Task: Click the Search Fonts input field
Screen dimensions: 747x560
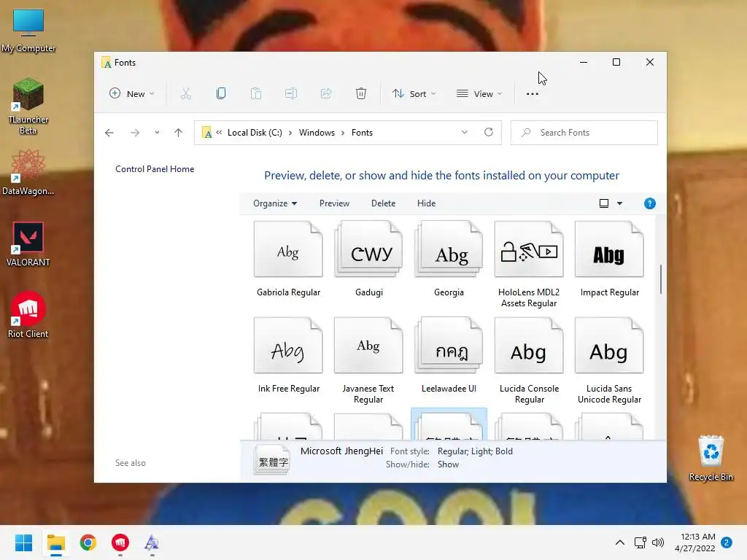Action: [x=584, y=133]
